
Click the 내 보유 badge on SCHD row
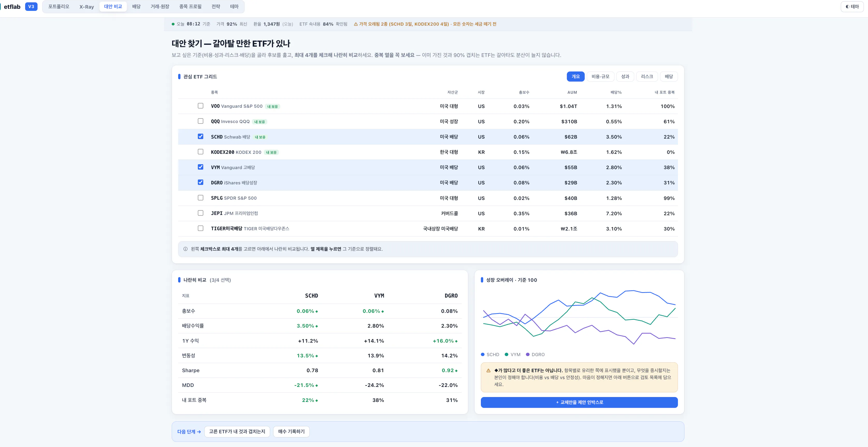[x=260, y=137]
